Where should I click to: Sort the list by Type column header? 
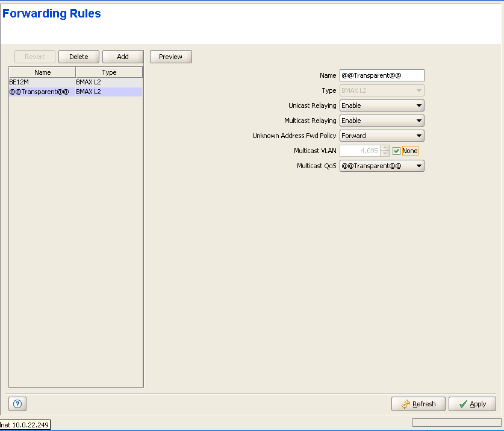[109, 72]
